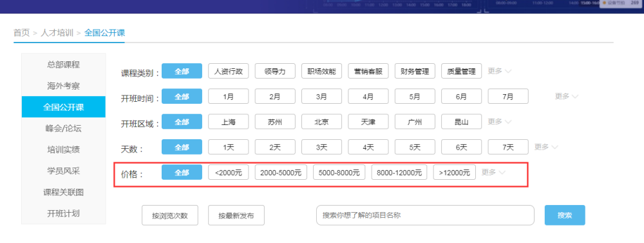
Task: Open 课程关联图 in the sidebar
Action: 63,192
